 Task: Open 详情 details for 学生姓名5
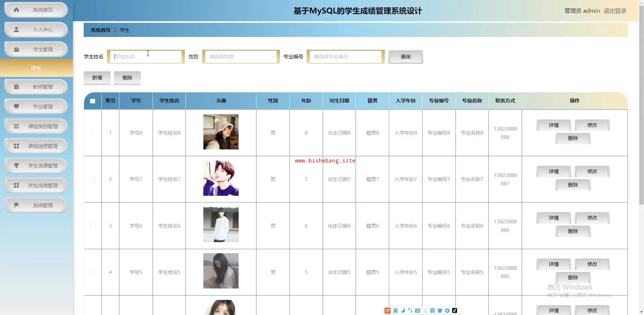(554, 264)
